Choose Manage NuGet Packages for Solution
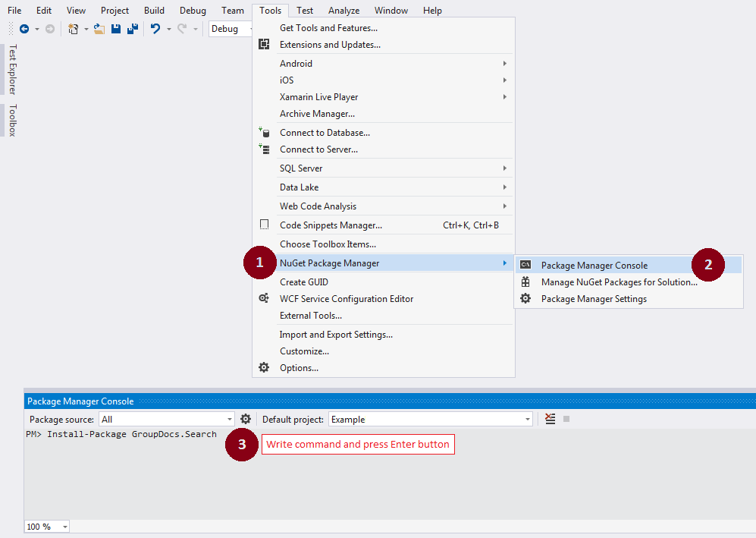The height and width of the screenshot is (538, 756). 619,282
